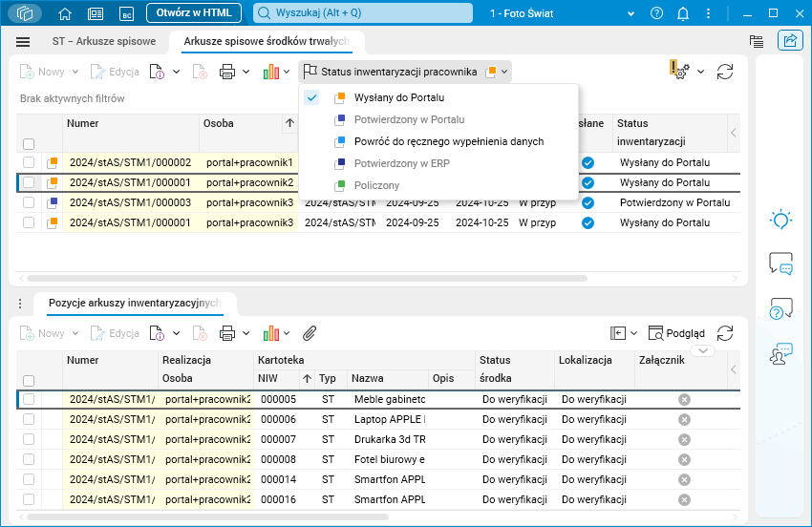Image resolution: width=812 pixels, height=527 pixels.
Task: Click the search field 'Wyszukaj (Alt + Q)'
Action: point(363,13)
